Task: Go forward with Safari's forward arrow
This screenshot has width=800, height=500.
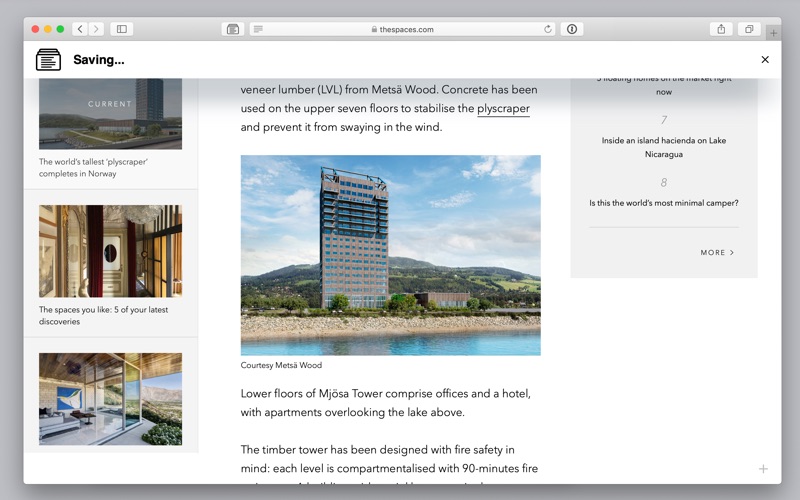Action: pos(96,29)
